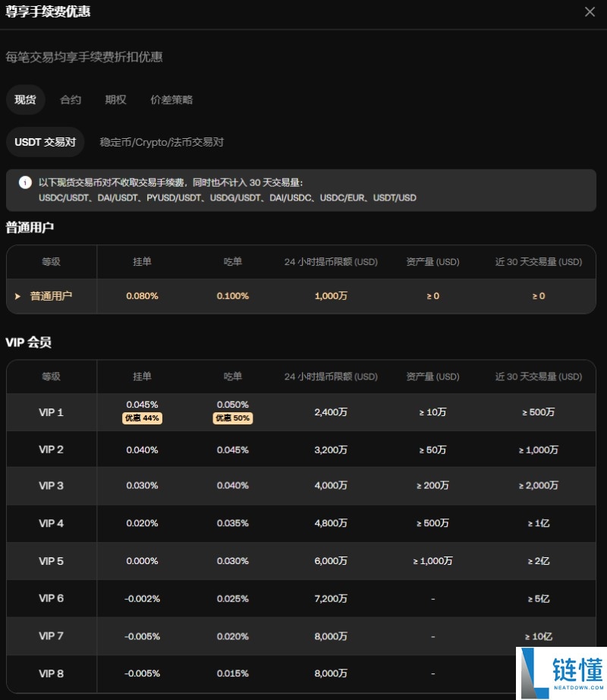
Task: Click the ≥ 500万 trading volume in VIP 1
Action: pyautogui.click(x=538, y=412)
